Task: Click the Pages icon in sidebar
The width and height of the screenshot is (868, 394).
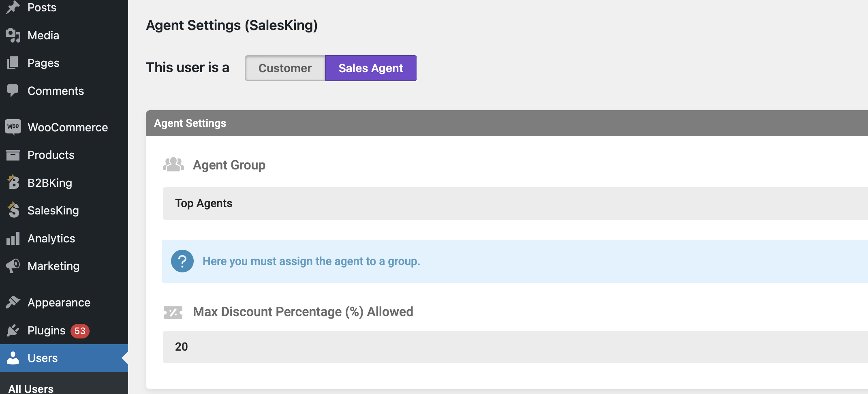Action: (x=13, y=63)
